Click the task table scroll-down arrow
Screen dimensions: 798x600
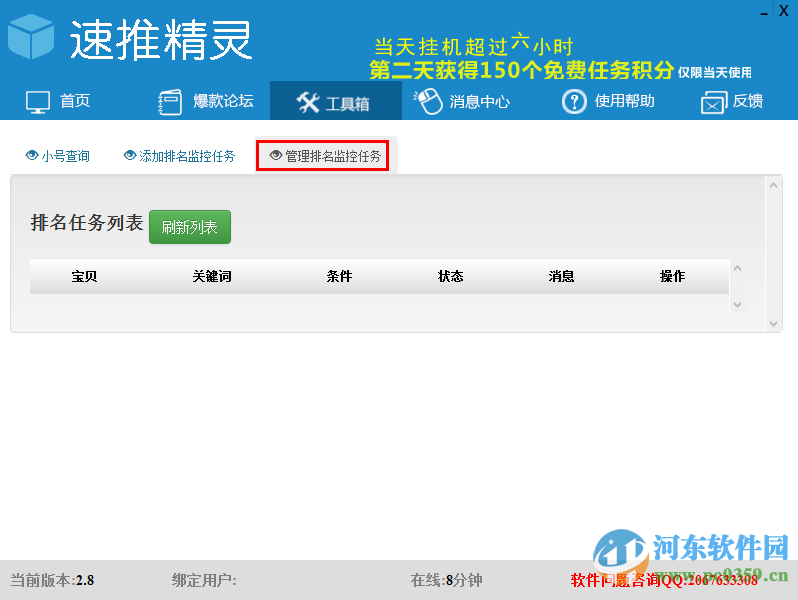pos(737,305)
